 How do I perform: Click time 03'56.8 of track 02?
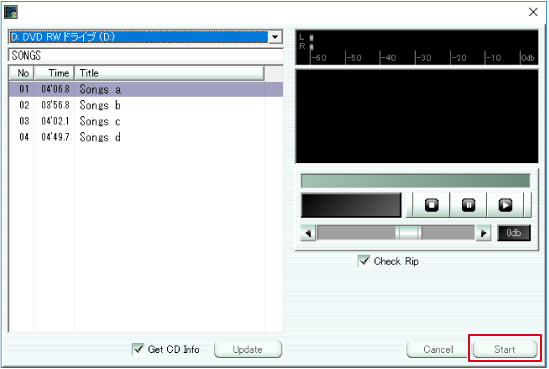[x=55, y=105]
